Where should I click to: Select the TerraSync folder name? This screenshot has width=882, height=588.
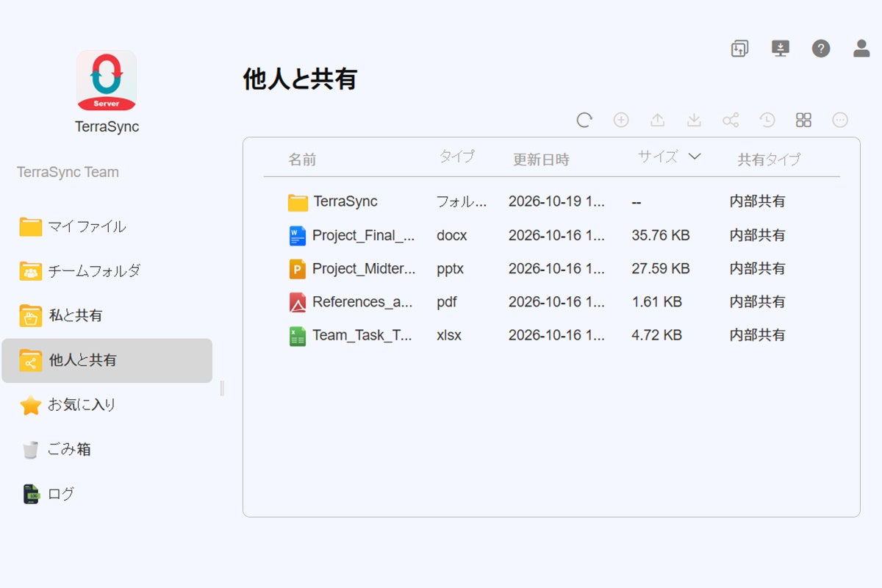pos(345,201)
